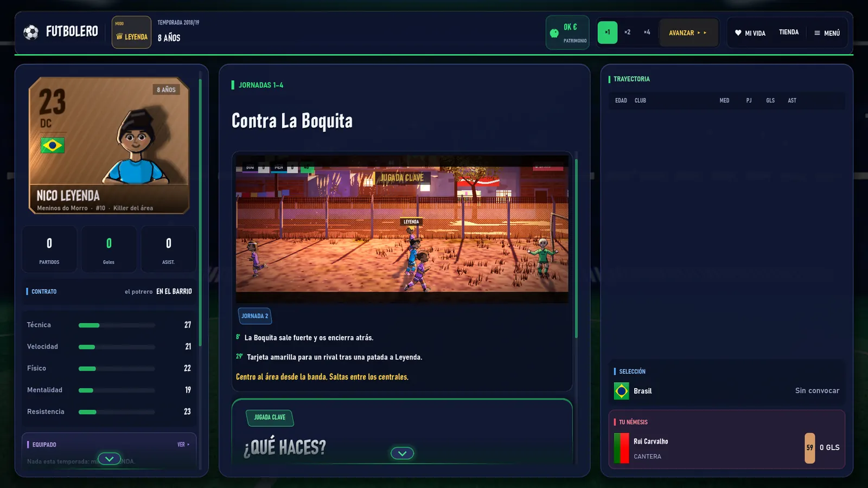Open the green piggy bank patrimonio icon
This screenshot has height=488, width=868.
(554, 33)
